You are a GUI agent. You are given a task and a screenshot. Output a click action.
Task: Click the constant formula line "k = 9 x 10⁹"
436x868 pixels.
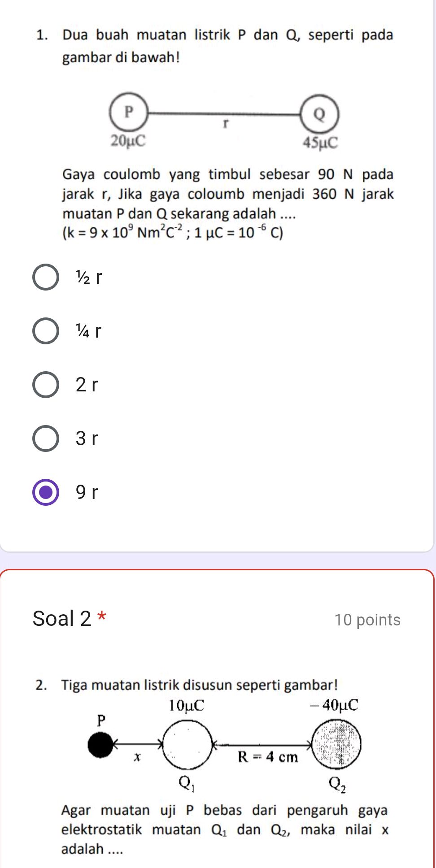click(x=173, y=233)
